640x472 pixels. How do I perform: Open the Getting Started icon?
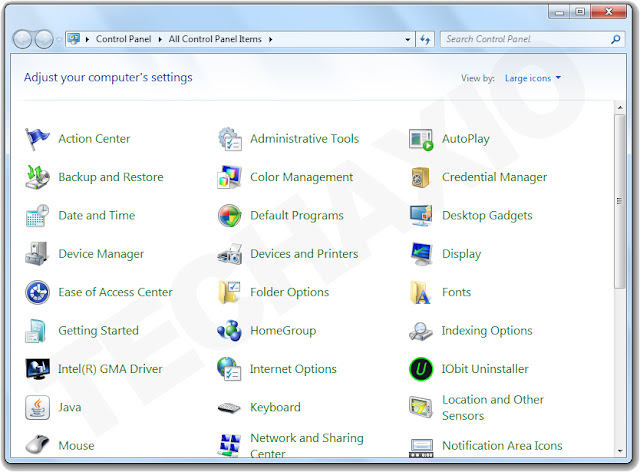[36, 331]
